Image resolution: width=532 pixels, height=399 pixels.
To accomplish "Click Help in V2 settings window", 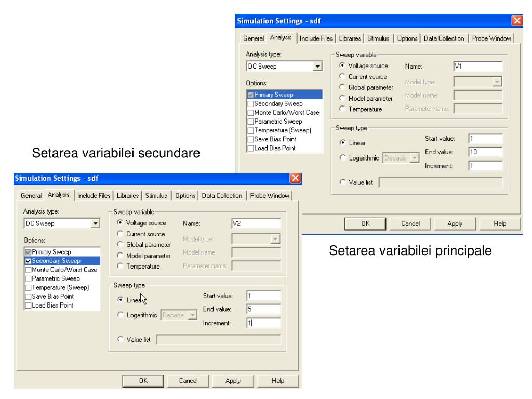I will [x=278, y=381].
